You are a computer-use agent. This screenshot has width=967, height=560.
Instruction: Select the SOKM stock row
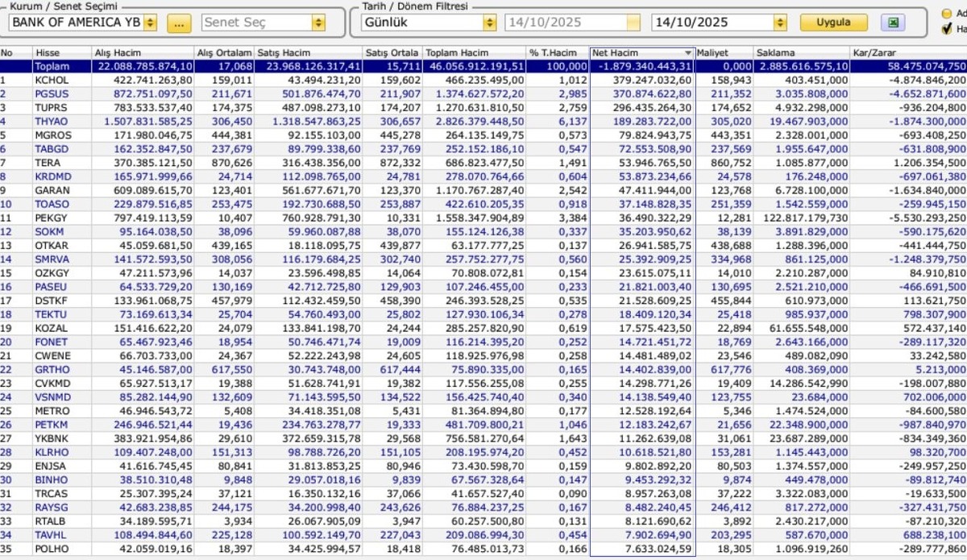(483, 232)
